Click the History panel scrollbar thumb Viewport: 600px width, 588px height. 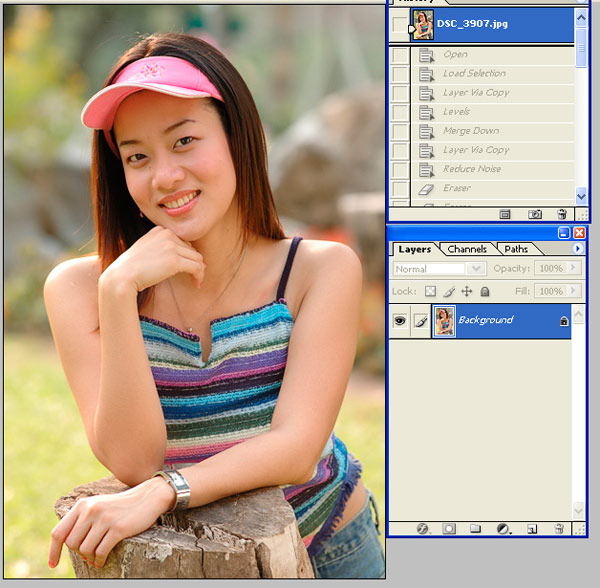581,47
